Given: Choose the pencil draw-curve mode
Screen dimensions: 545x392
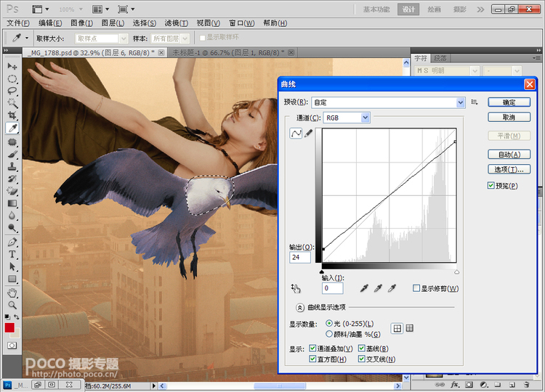Looking at the screenshot, I should [308, 134].
